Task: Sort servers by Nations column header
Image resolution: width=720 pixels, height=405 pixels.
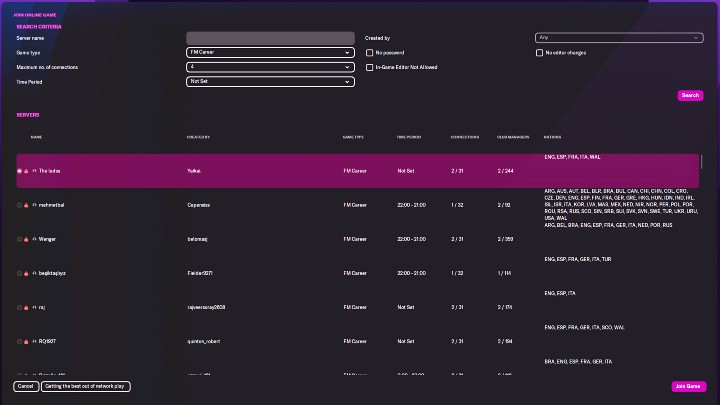Action: point(552,137)
